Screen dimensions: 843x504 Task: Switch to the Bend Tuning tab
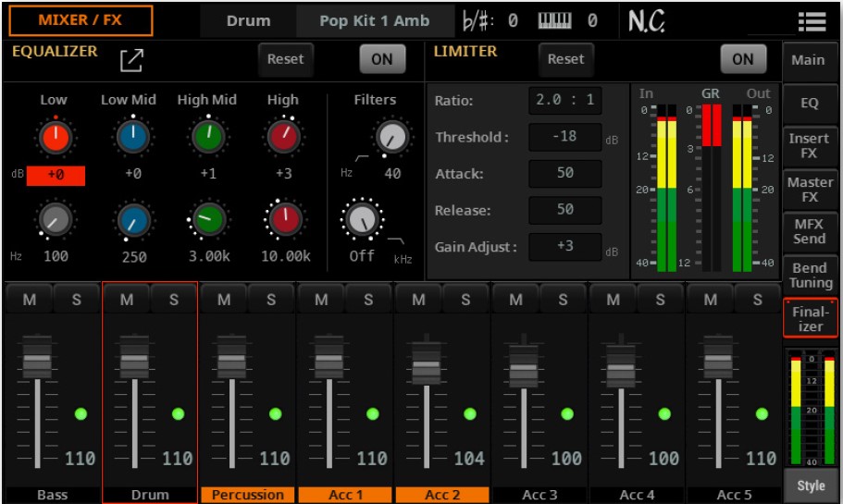click(x=809, y=275)
